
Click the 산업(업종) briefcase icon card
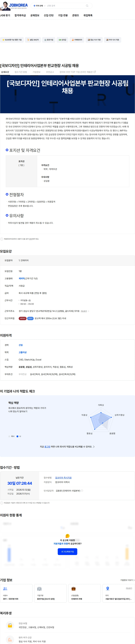(x=84, y=593)
